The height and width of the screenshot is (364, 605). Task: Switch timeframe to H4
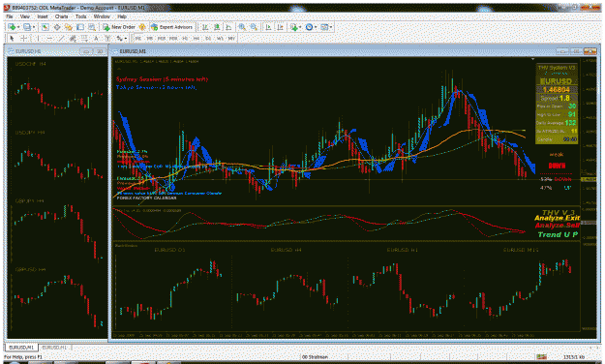[x=197, y=38]
